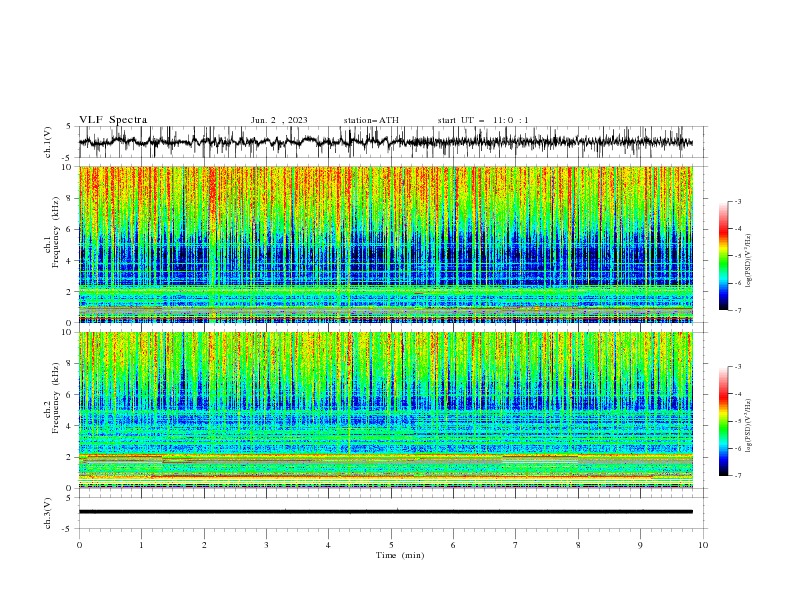
Task: Click the log(PSD) label beside ch.1 colorbar
Action: pyautogui.click(x=748, y=261)
